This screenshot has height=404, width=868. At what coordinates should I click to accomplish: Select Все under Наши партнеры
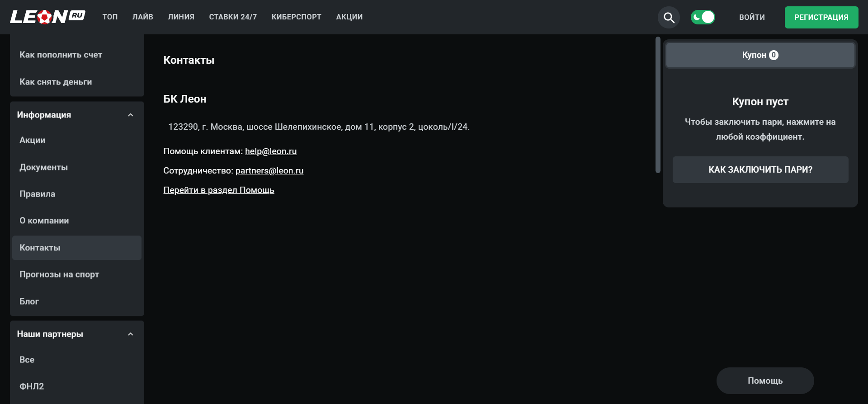(x=77, y=360)
